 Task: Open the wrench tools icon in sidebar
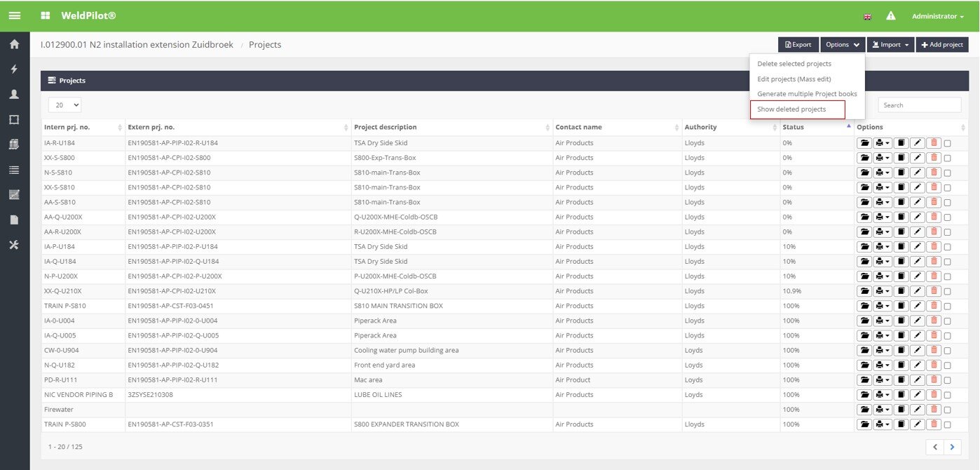click(14, 245)
